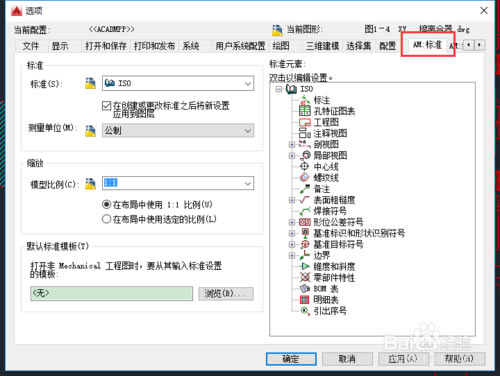Select the 标注 dimension icon in tree
Image resolution: width=500 pixels, height=376 pixels.
(305, 100)
